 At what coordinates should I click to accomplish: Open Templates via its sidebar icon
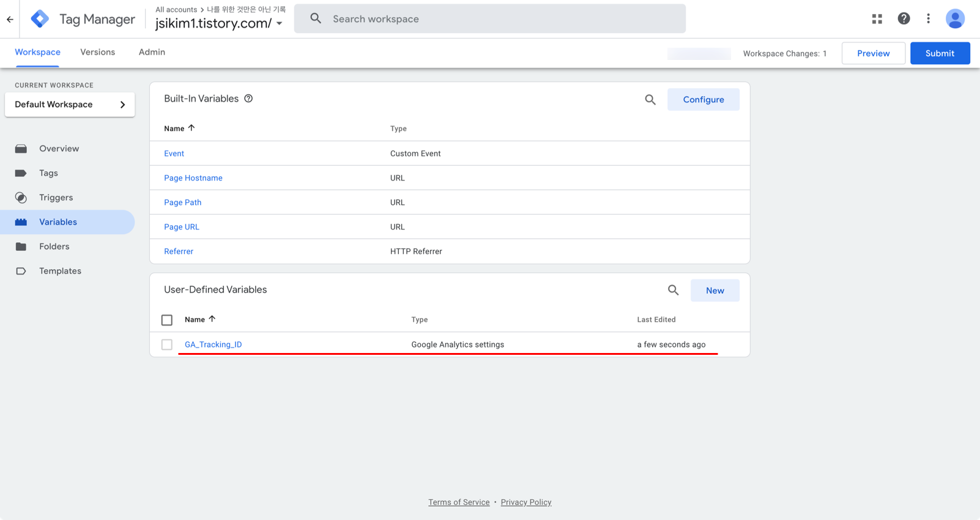[21, 271]
